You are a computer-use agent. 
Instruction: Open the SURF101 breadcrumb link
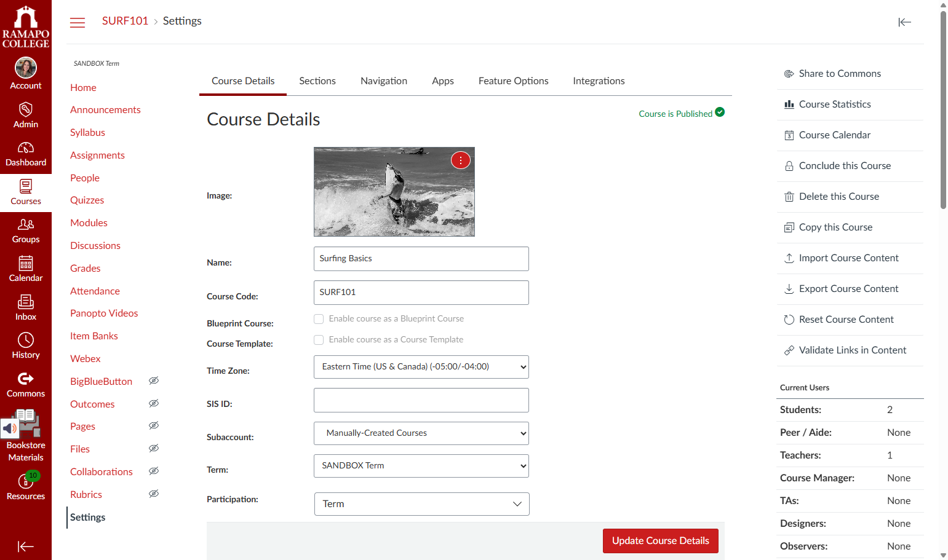(125, 21)
